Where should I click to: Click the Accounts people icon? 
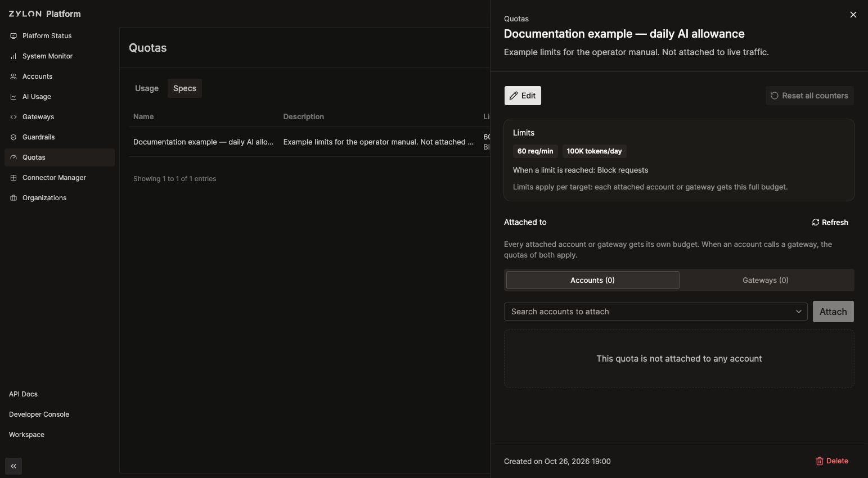click(14, 76)
